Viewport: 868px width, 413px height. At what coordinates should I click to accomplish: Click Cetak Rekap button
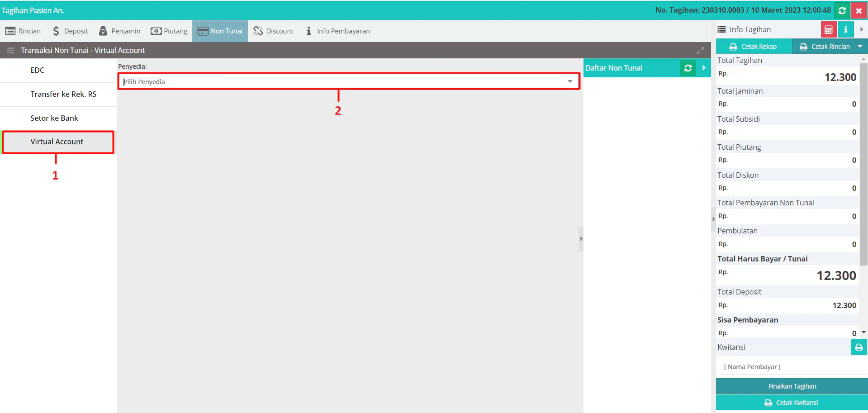(x=754, y=47)
